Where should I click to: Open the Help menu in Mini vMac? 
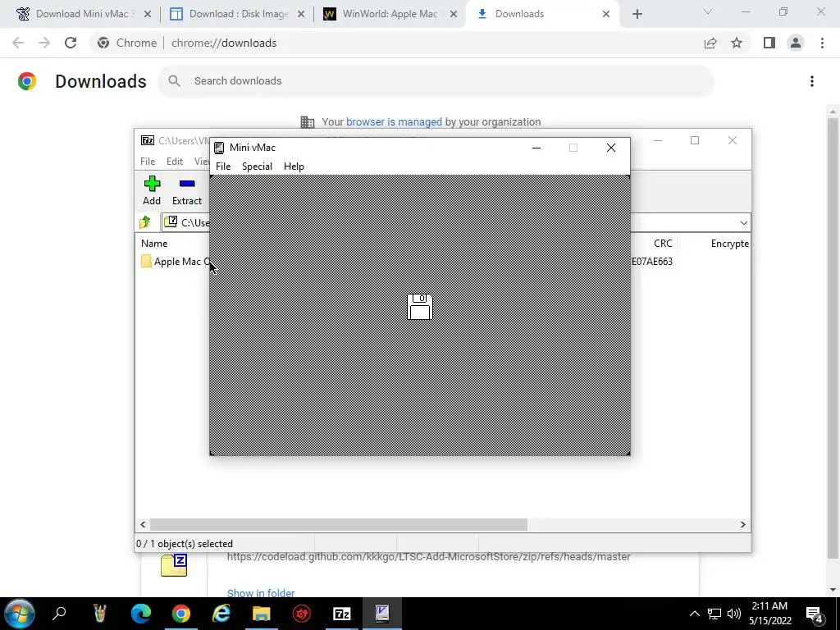point(294,166)
